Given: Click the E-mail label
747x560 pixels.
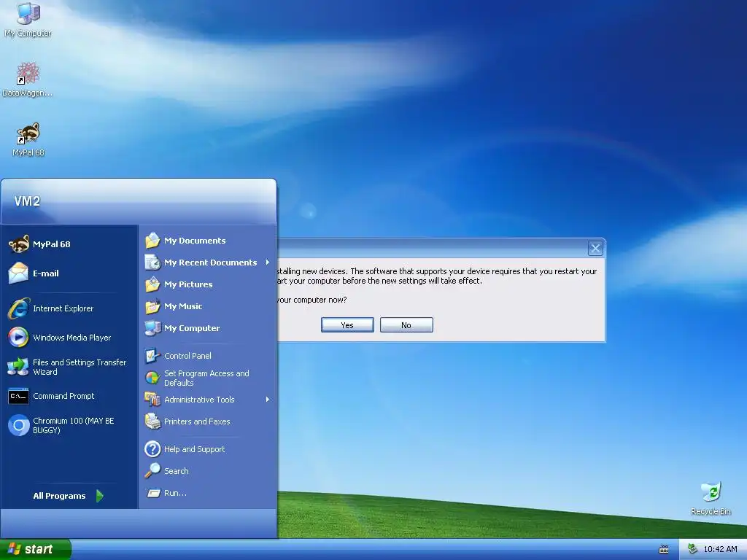Looking at the screenshot, I should click(46, 273).
